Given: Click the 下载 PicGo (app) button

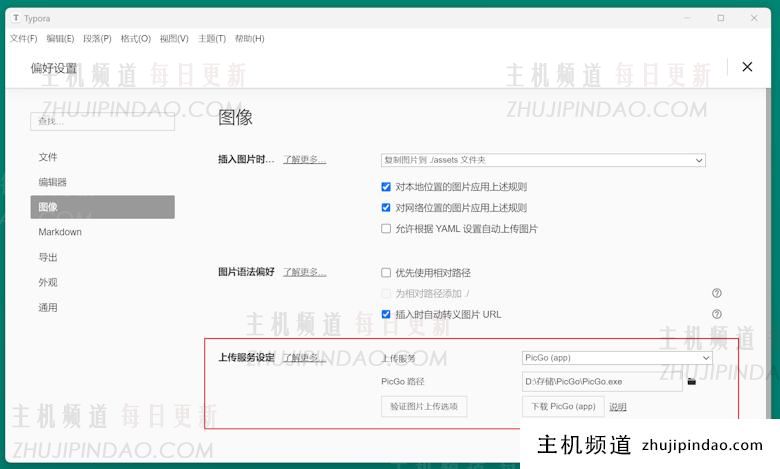Looking at the screenshot, I should [563, 406].
